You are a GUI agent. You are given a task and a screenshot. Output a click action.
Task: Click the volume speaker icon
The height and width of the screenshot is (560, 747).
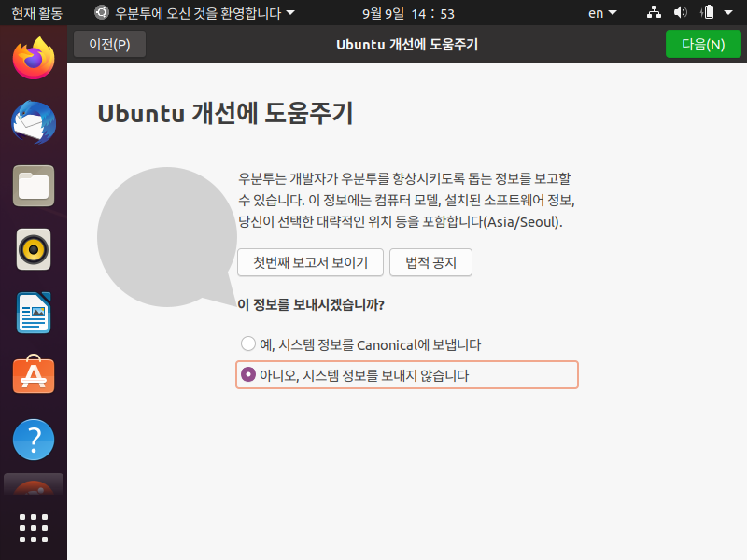(x=681, y=12)
